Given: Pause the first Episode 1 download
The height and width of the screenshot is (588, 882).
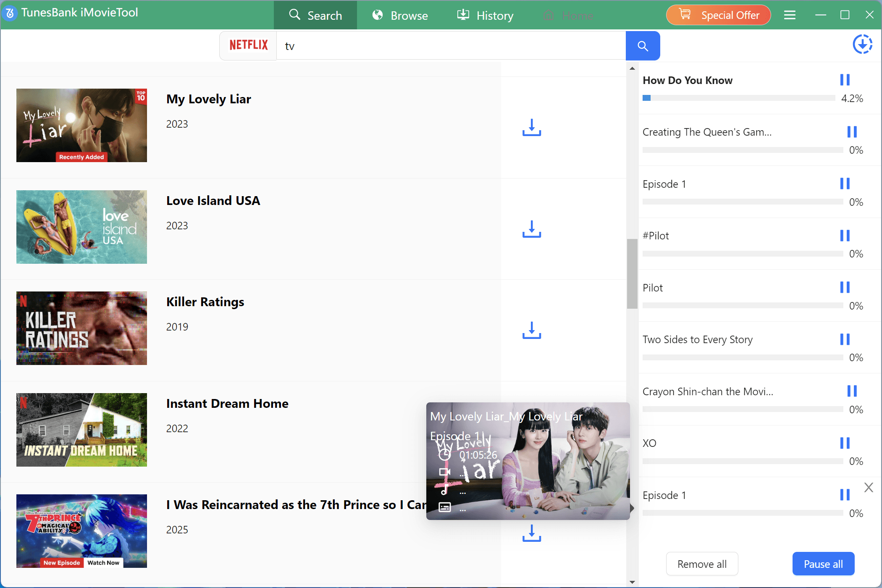Looking at the screenshot, I should (845, 184).
